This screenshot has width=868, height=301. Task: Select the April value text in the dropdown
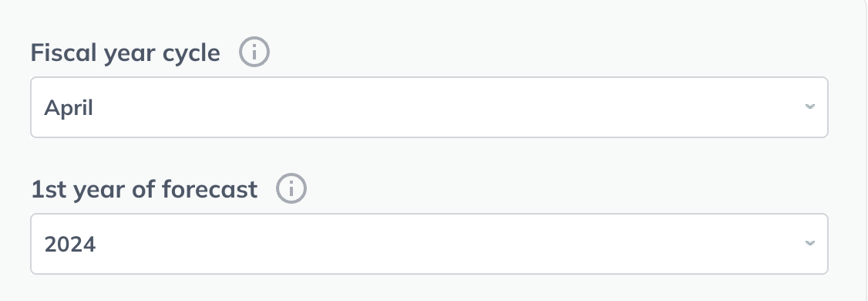pyautogui.click(x=69, y=108)
